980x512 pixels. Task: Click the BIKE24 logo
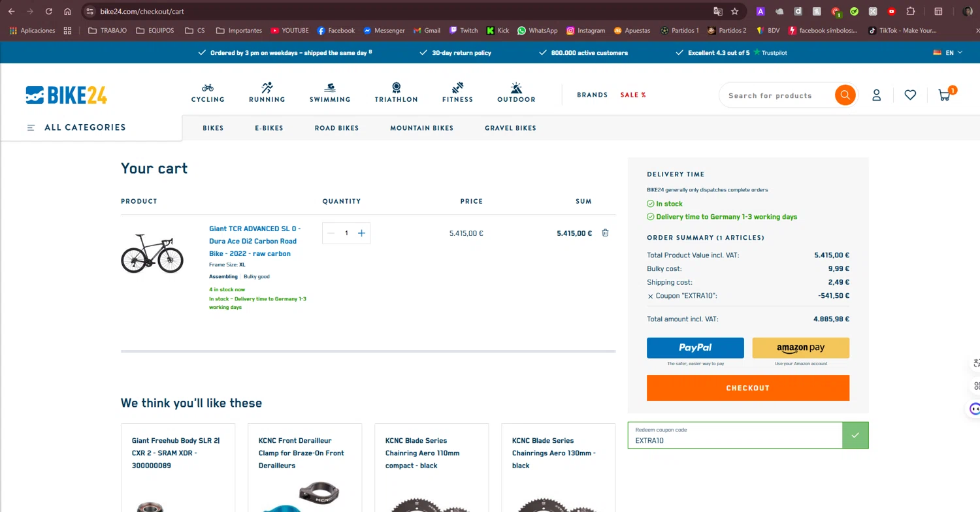coord(67,95)
